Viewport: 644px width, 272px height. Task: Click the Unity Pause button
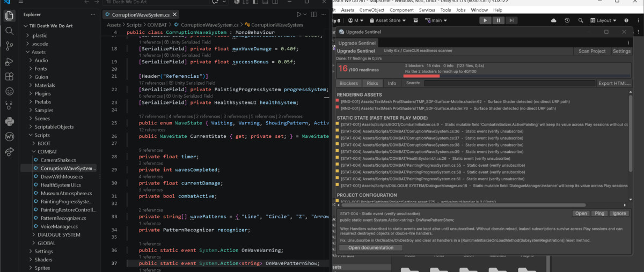(499, 20)
